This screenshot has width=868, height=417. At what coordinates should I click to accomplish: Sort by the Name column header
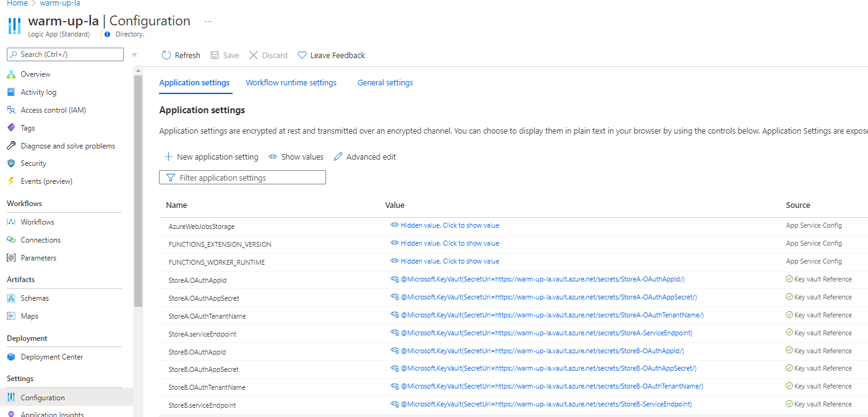coord(176,205)
